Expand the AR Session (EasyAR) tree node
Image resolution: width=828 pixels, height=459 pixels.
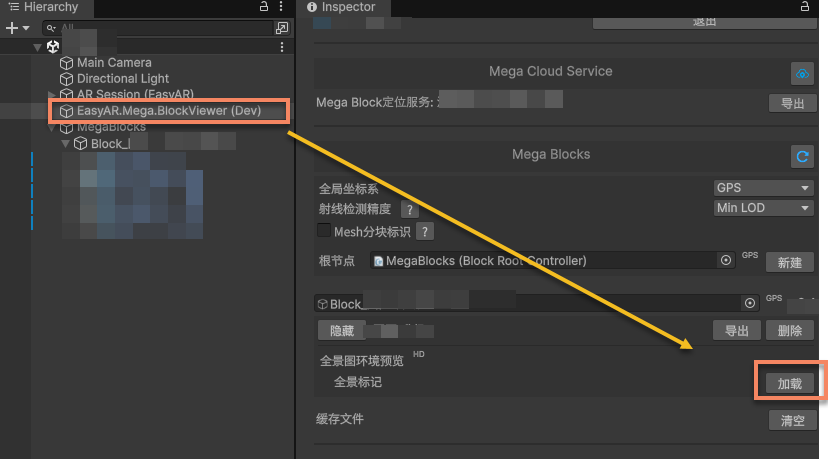[53, 95]
